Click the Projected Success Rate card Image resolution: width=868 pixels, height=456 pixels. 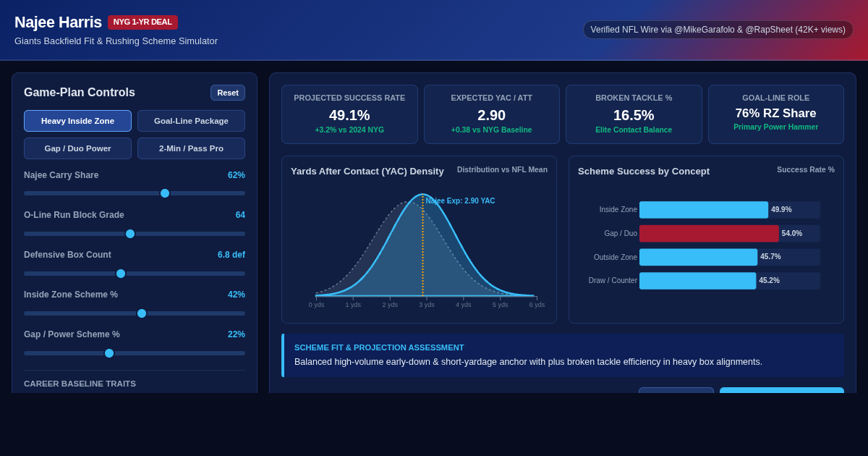(x=349, y=114)
